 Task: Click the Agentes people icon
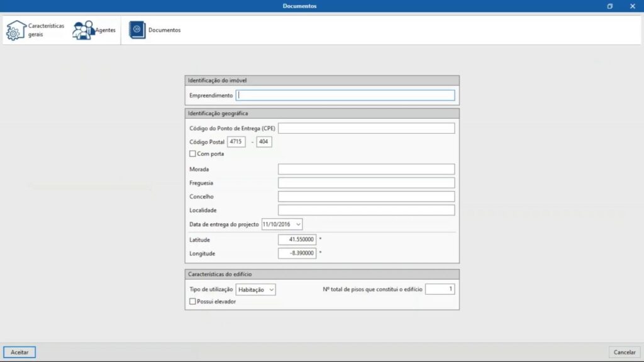point(82,30)
